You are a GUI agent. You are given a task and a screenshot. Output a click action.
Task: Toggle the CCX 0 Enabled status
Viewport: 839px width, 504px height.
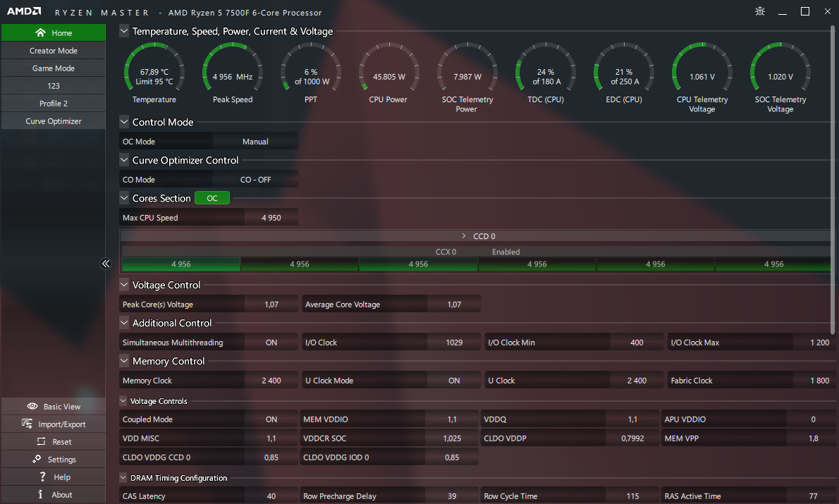click(506, 252)
